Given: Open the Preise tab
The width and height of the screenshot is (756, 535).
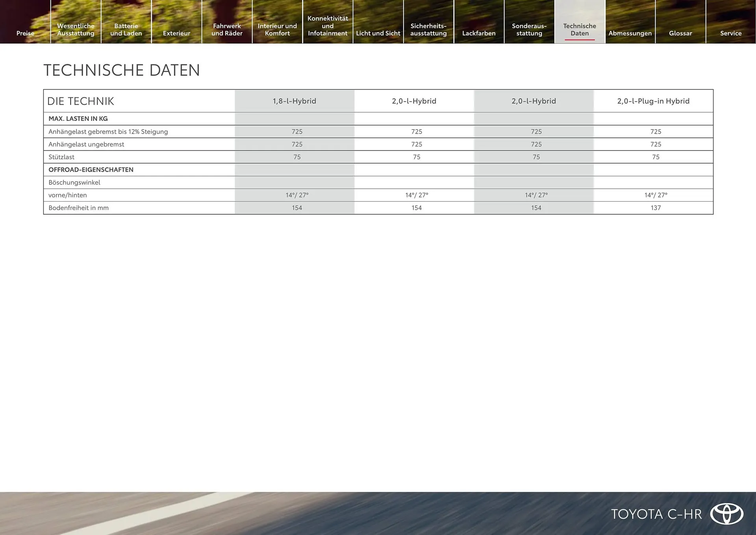Looking at the screenshot, I should click(25, 33).
